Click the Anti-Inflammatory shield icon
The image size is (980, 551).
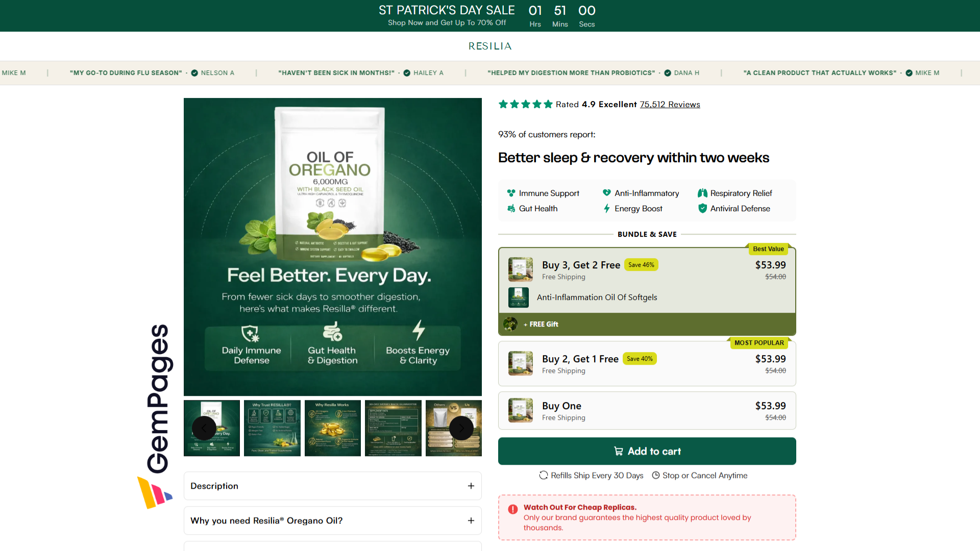606,193
